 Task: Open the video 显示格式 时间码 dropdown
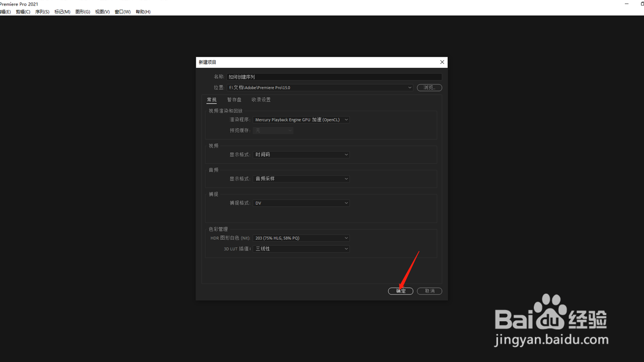[x=301, y=154]
